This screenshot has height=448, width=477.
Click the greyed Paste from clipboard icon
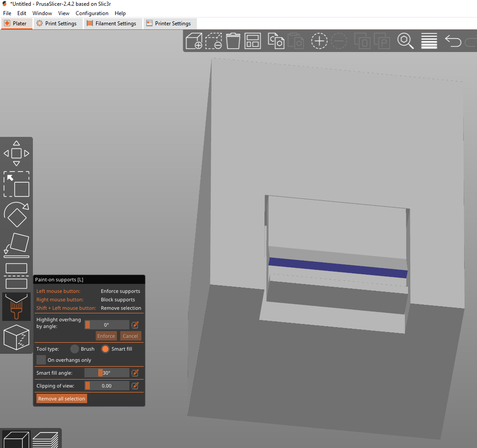[296, 41]
